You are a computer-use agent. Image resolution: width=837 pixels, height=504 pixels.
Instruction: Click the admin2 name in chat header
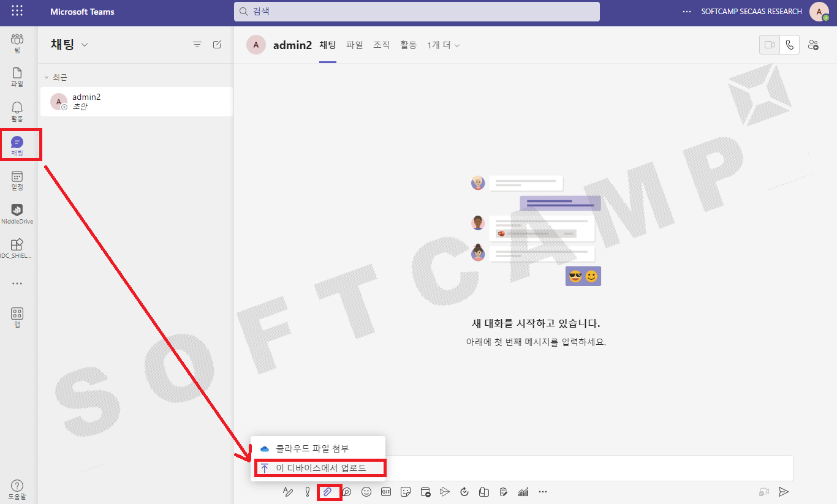(x=292, y=45)
